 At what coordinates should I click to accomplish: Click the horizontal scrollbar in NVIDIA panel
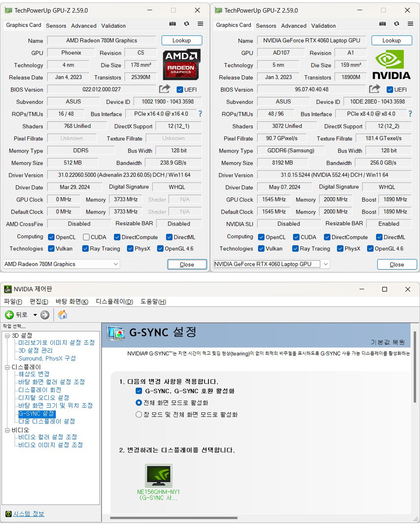(174, 518)
